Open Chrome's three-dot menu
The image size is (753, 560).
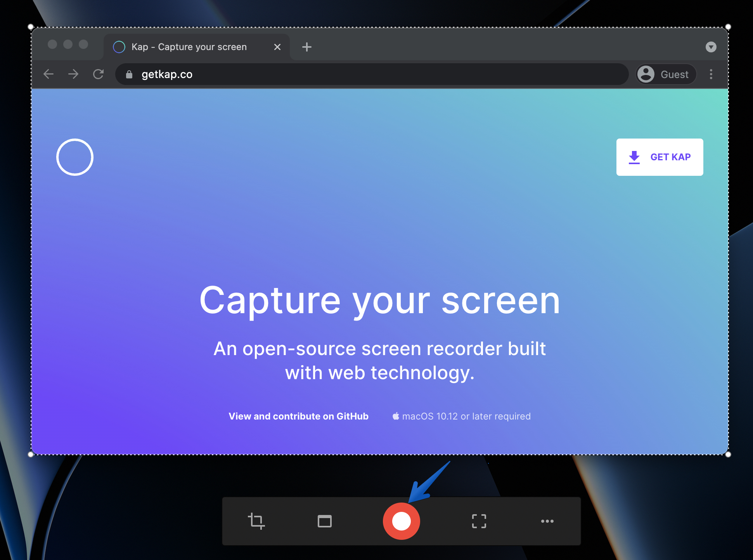tap(711, 74)
